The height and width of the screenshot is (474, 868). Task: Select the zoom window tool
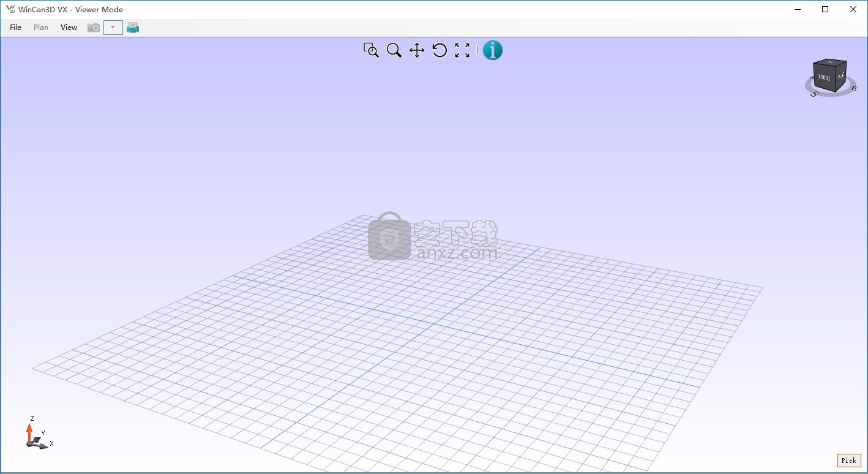pyautogui.click(x=371, y=50)
